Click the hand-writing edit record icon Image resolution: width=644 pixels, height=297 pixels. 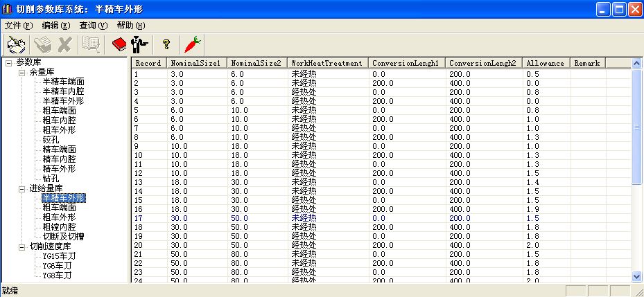click(x=17, y=44)
